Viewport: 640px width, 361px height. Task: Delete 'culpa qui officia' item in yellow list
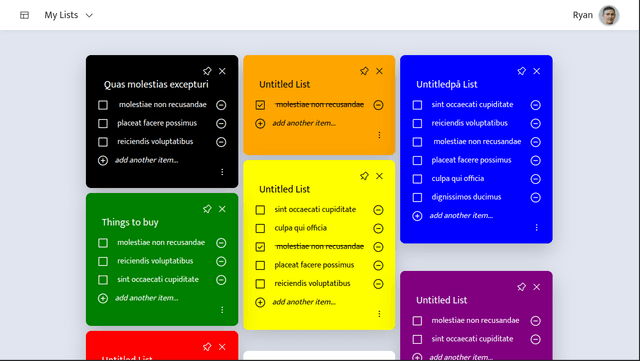(378, 228)
